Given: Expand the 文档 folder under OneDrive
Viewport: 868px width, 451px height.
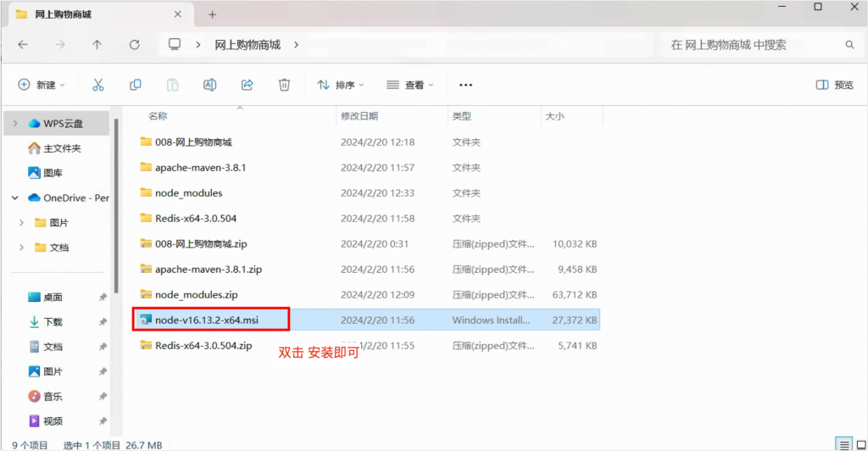Looking at the screenshot, I should point(21,248).
